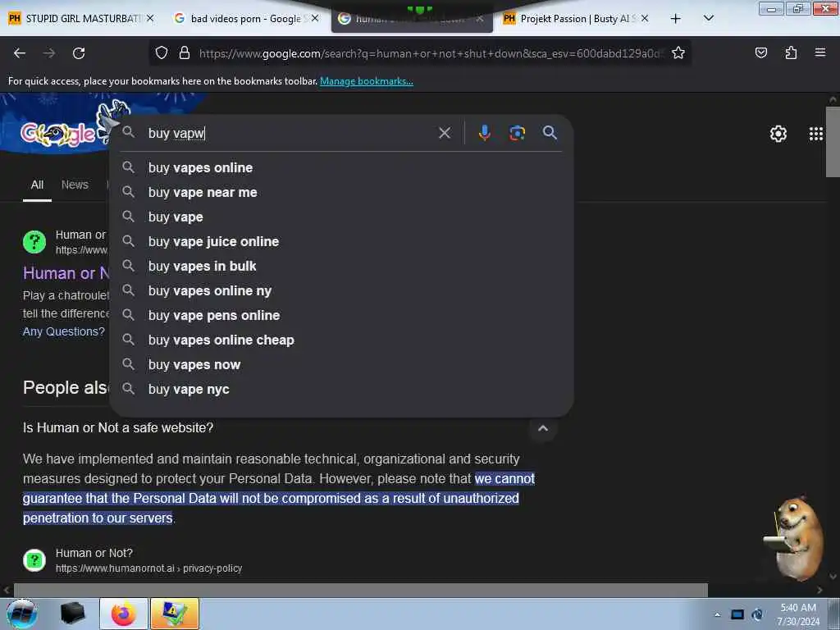Screen dimensions: 840x630
Task: Select the plain 'buy vape' suggestion
Action: [x=340, y=217]
